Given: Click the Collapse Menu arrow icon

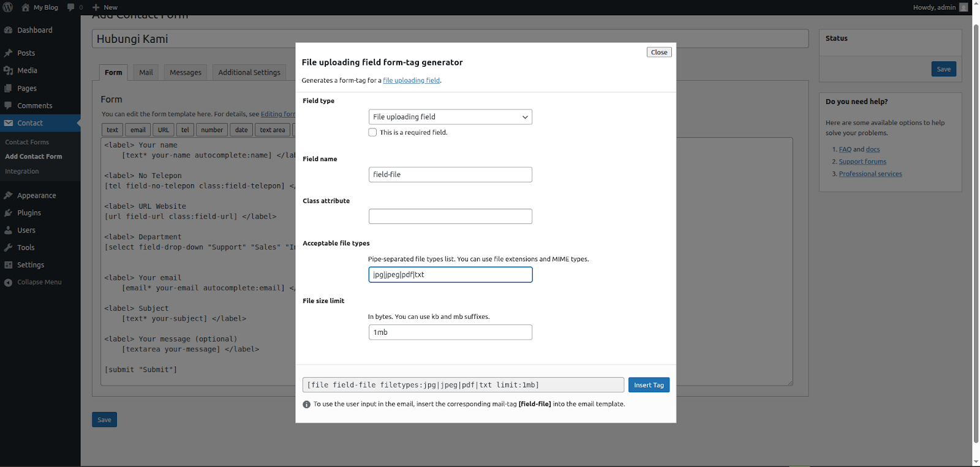Looking at the screenshot, I should point(9,282).
